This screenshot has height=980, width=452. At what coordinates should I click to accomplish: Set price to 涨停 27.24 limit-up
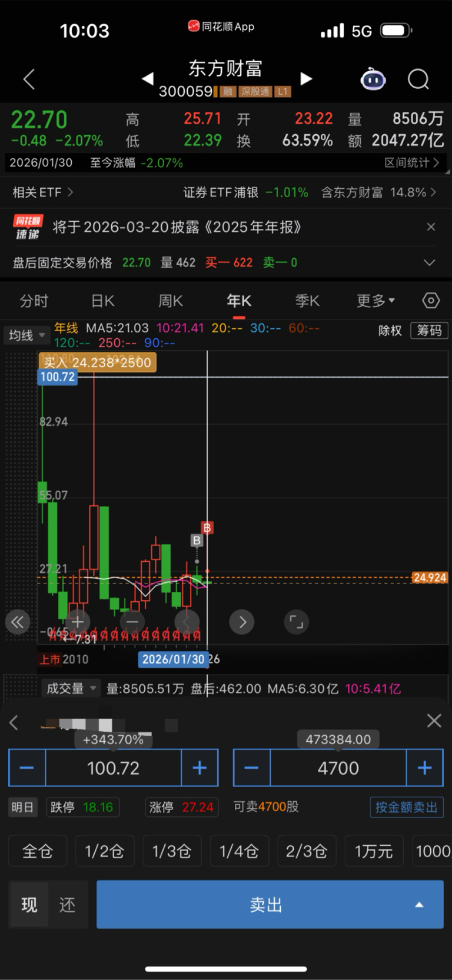182,807
